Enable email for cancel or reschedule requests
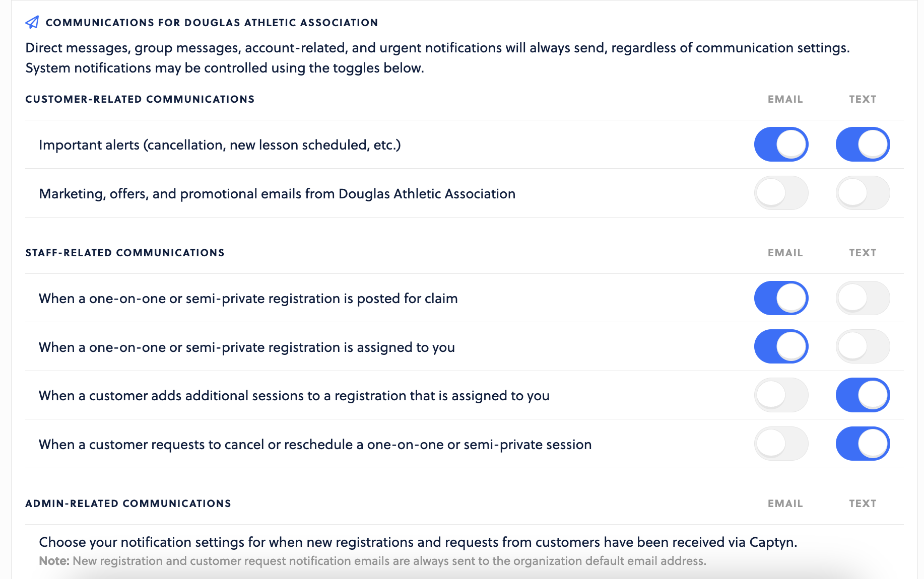 point(781,444)
